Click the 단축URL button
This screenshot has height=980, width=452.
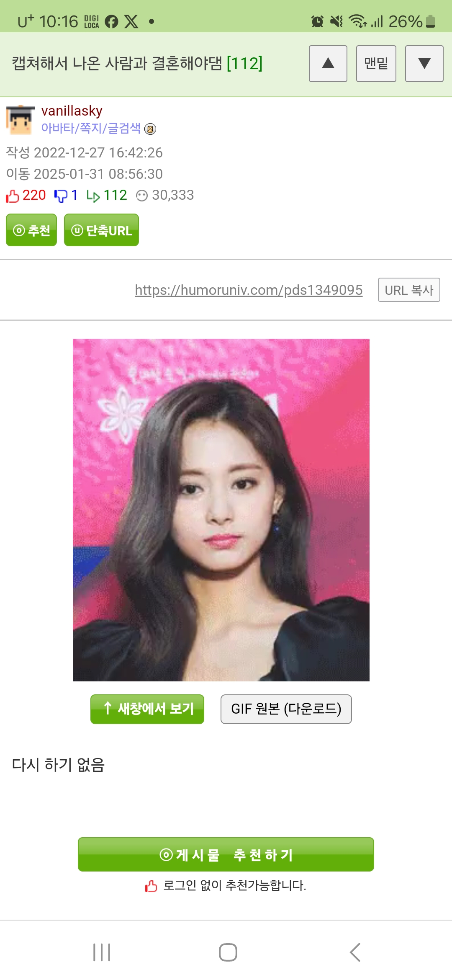click(x=101, y=230)
